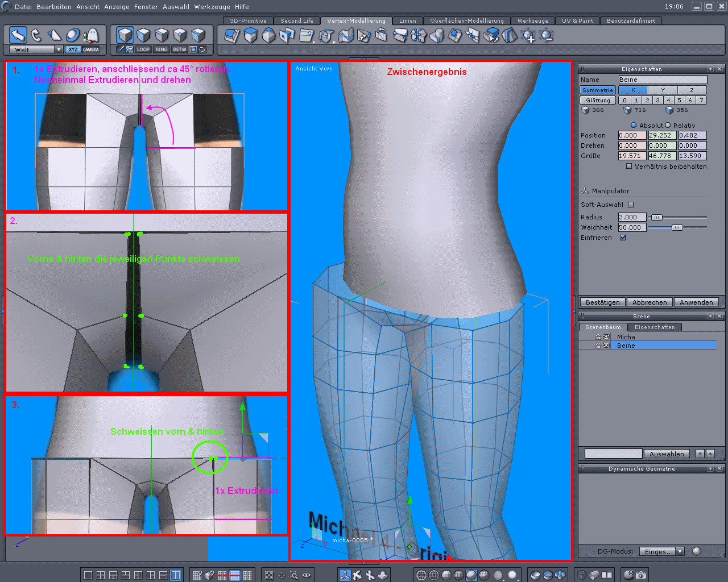Choose the lasso selection icon

coord(202,49)
